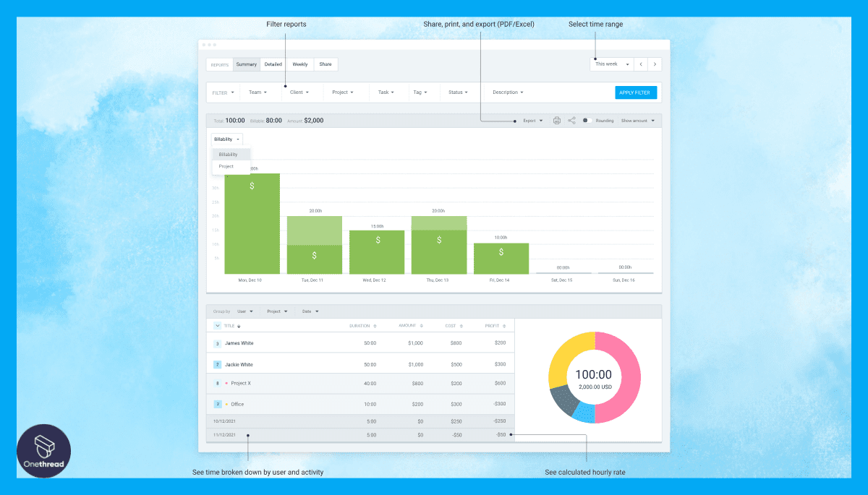Open the share report icon
The image size is (868, 495).
571,120
